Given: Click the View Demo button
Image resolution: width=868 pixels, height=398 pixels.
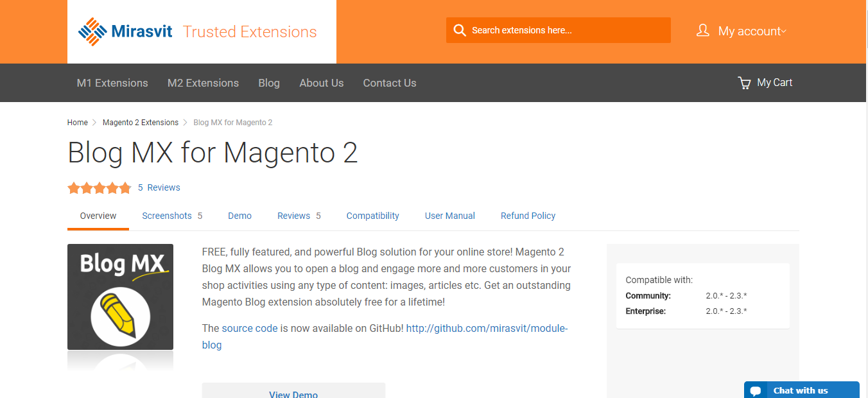Looking at the screenshot, I should coord(293,391).
